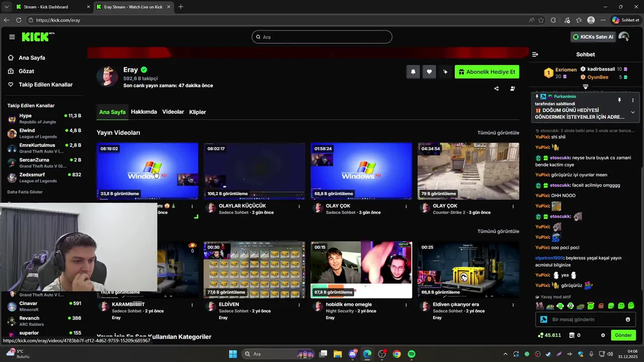Viewport: 644px width, 362px height.
Task: Click the Exriomen top gifter name
Action: pyautogui.click(x=566, y=70)
